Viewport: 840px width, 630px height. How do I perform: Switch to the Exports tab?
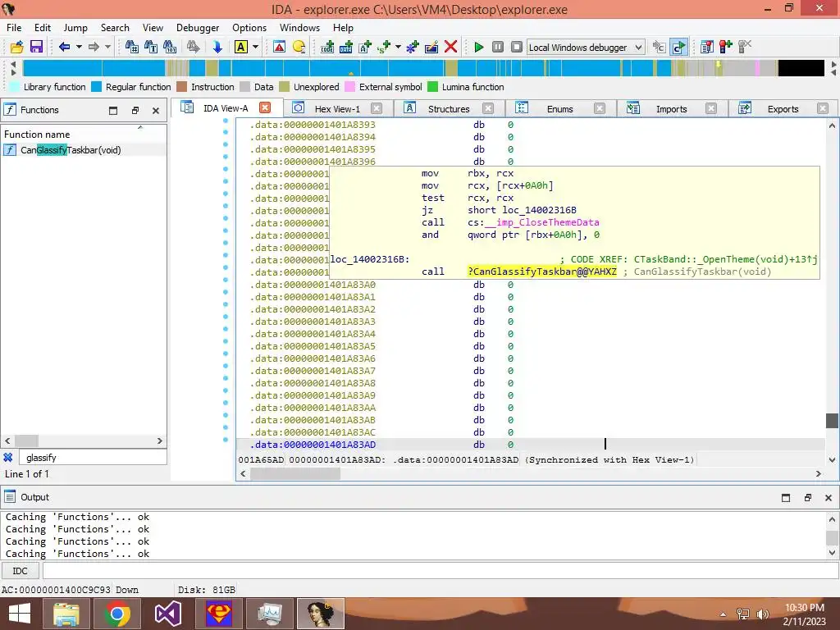[783, 109]
